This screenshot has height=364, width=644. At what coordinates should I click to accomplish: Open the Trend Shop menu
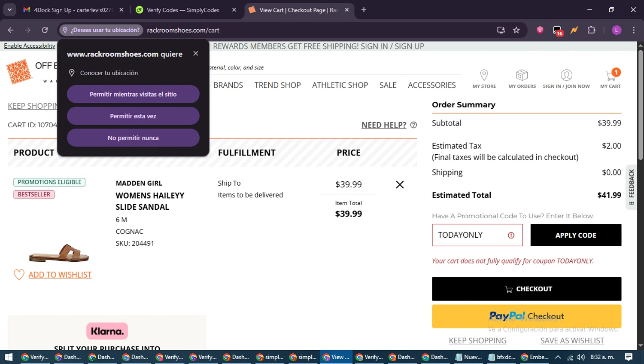coord(277,85)
